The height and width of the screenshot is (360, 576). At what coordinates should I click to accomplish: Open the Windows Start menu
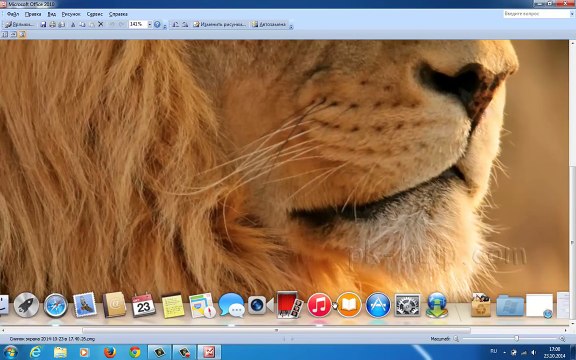pos(10,352)
